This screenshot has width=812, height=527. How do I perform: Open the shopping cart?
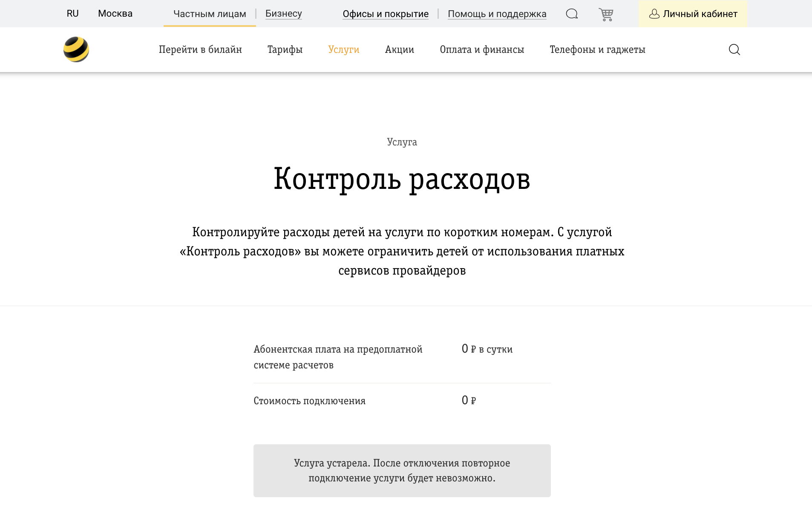pos(605,13)
